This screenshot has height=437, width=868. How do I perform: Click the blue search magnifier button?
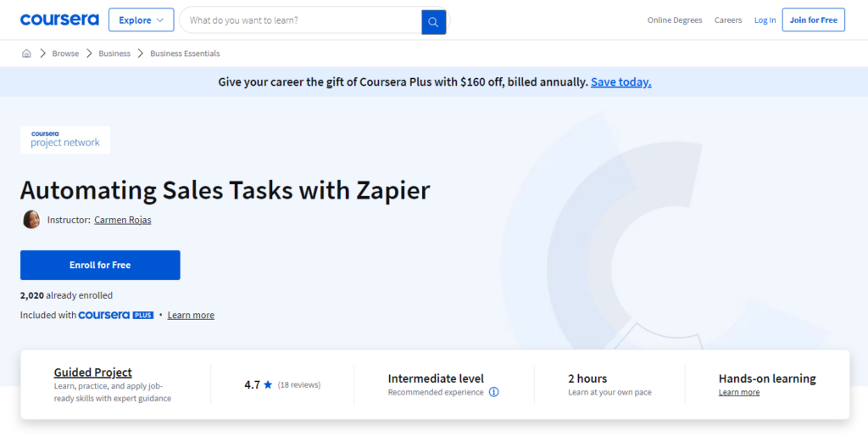coord(433,22)
